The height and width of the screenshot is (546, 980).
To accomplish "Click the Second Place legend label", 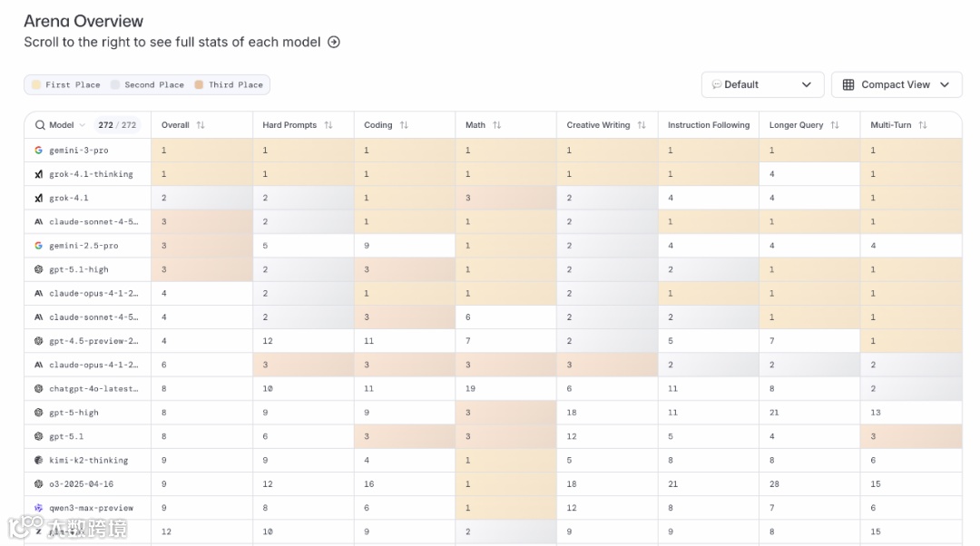I will click(153, 84).
